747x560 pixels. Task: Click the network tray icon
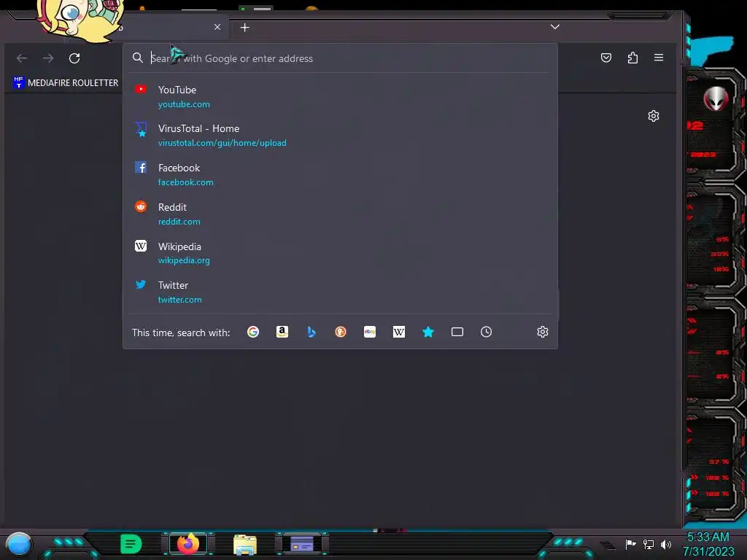649,544
